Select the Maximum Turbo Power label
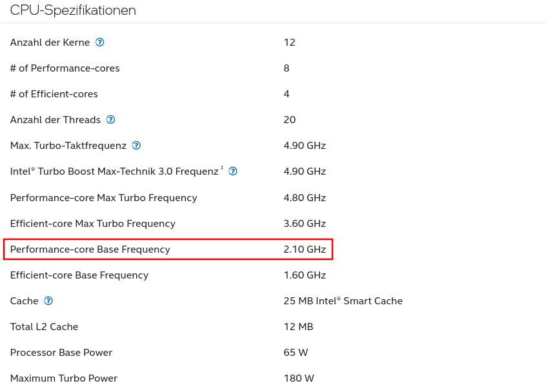546x392 pixels. (x=64, y=378)
